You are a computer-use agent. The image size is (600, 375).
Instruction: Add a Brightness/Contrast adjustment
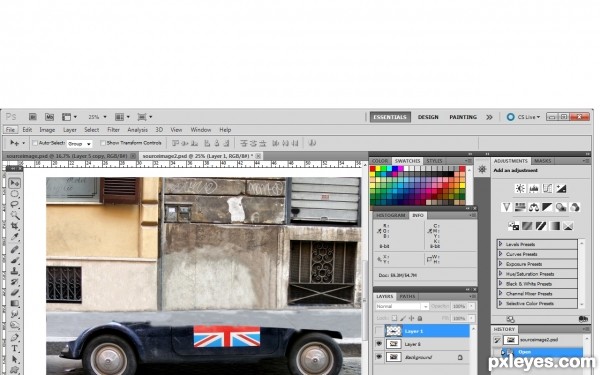point(520,188)
